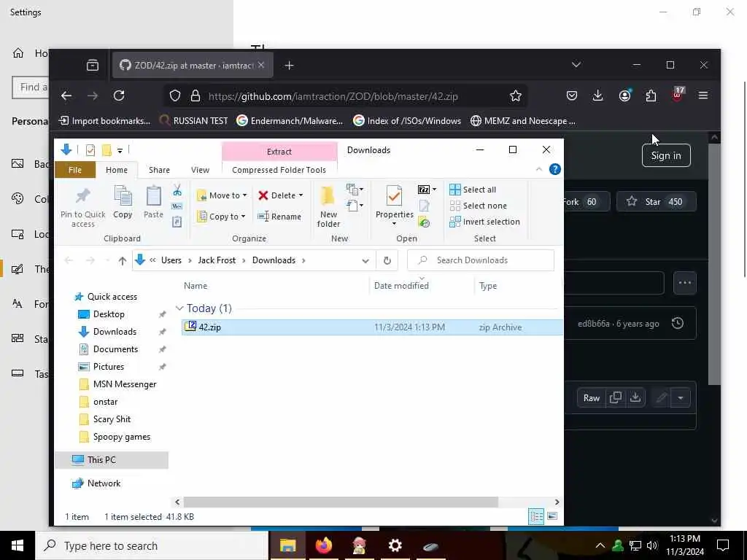The width and height of the screenshot is (747, 560).
Task: Open Firefox from the taskbar
Action: 323,545
